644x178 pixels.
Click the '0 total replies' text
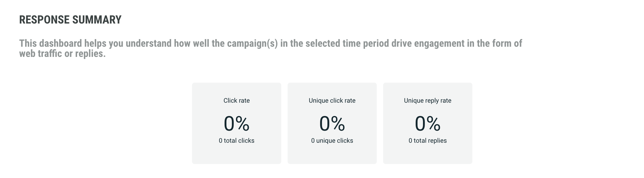tap(427, 140)
